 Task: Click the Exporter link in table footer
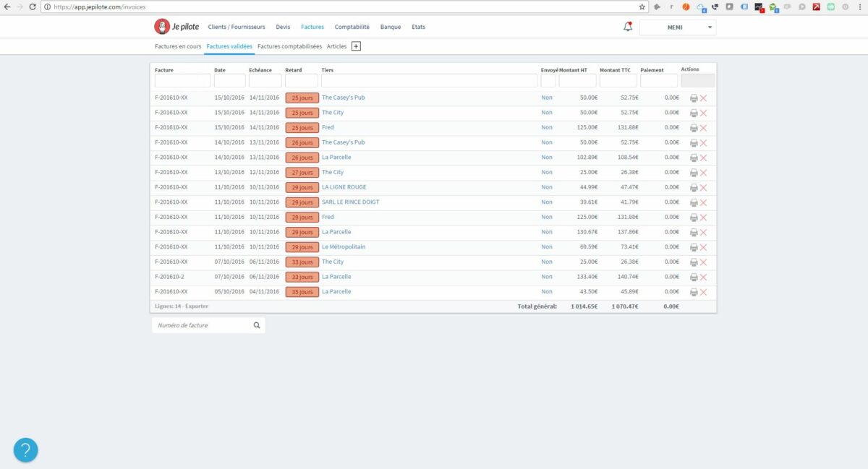coord(196,306)
